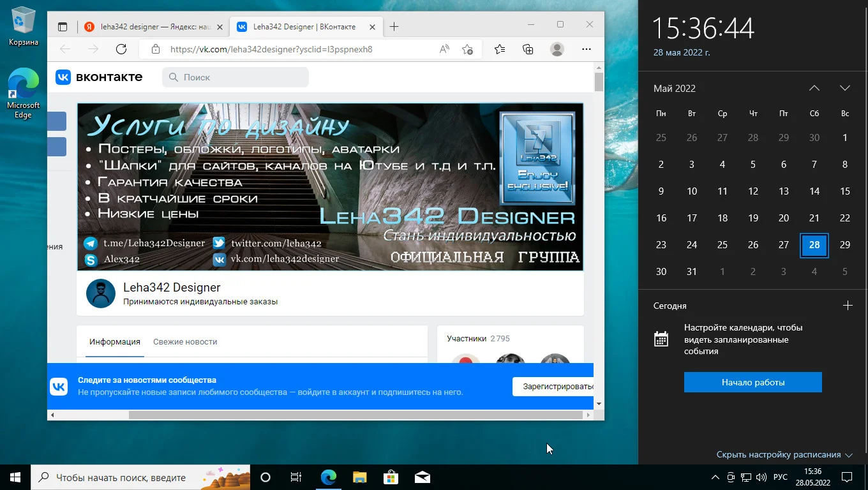
Task: Click the page horizontal scrollbar thumb
Action: tap(355, 415)
